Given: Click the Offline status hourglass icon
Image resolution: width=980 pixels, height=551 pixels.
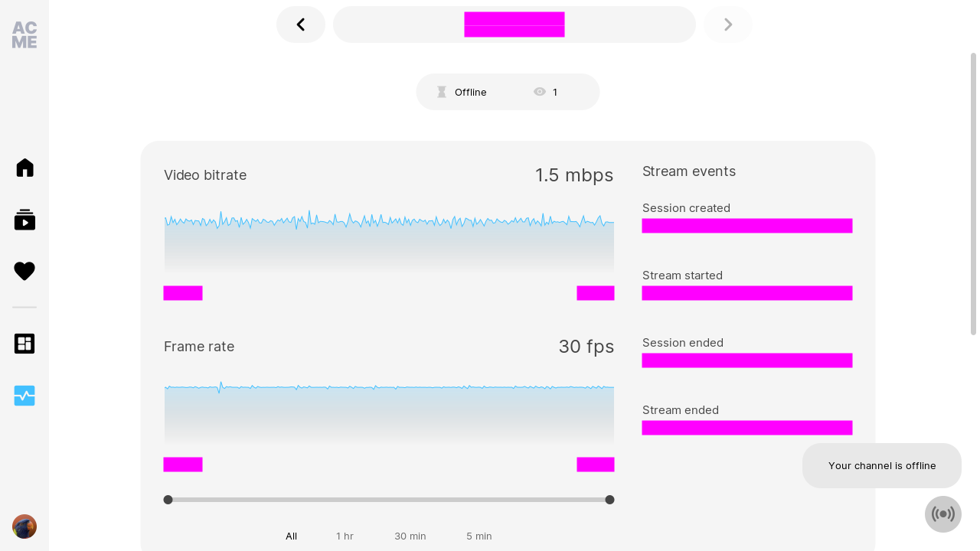Looking at the screenshot, I should pos(442,92).
